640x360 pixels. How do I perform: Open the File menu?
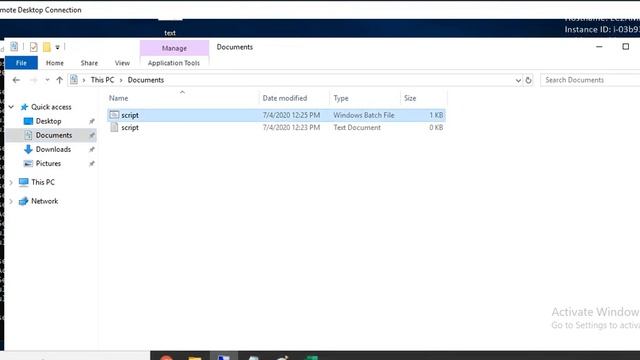tap(21, 63)
